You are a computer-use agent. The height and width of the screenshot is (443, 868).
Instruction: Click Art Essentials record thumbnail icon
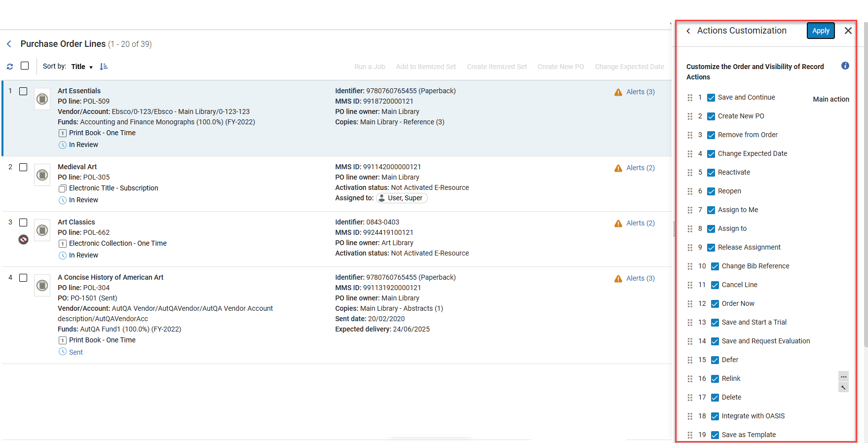click(42, 99)
